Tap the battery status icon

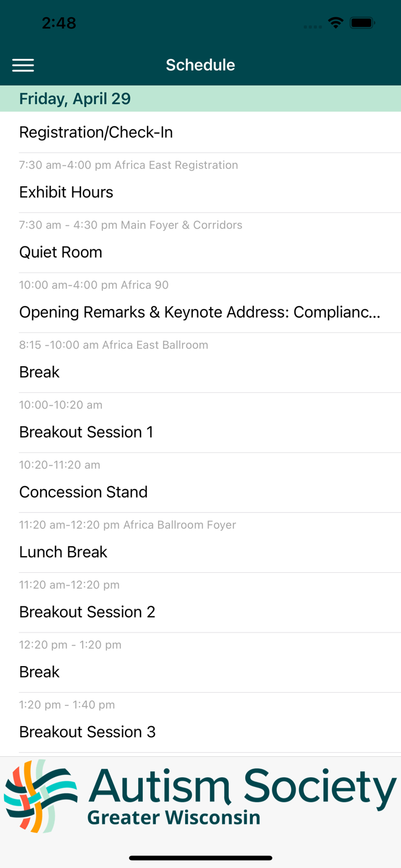click(363, 23)
